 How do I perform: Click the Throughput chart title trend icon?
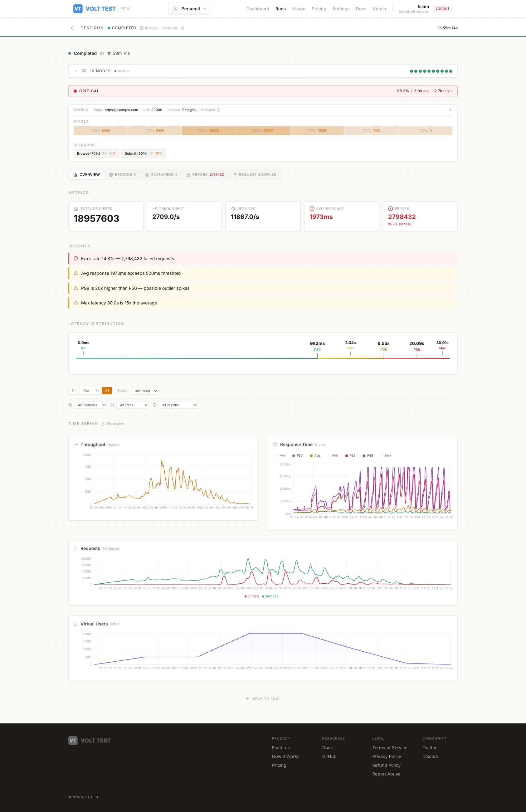(76, 445)
